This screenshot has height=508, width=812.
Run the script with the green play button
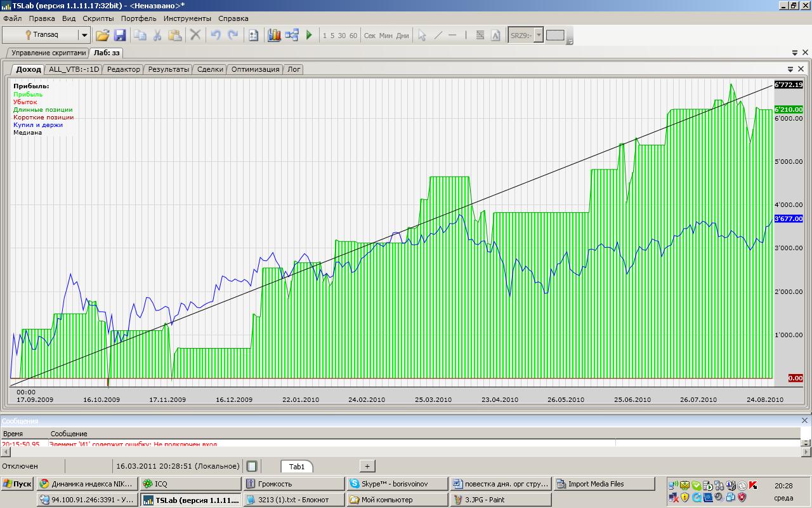310,36
